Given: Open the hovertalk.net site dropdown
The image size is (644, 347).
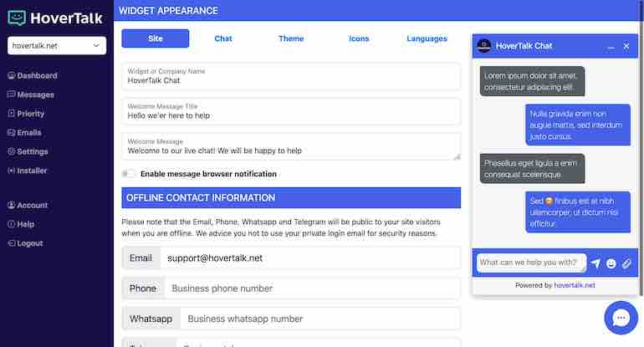Looking at the screenshot, I should click(x=57, y=45).
